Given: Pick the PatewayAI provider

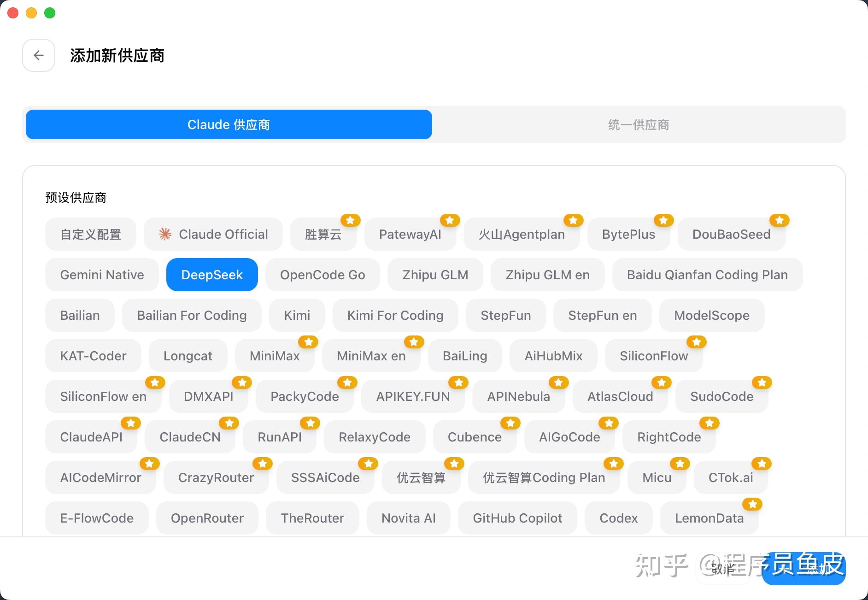Looking at the screenshot, I should tap(410, 234).
